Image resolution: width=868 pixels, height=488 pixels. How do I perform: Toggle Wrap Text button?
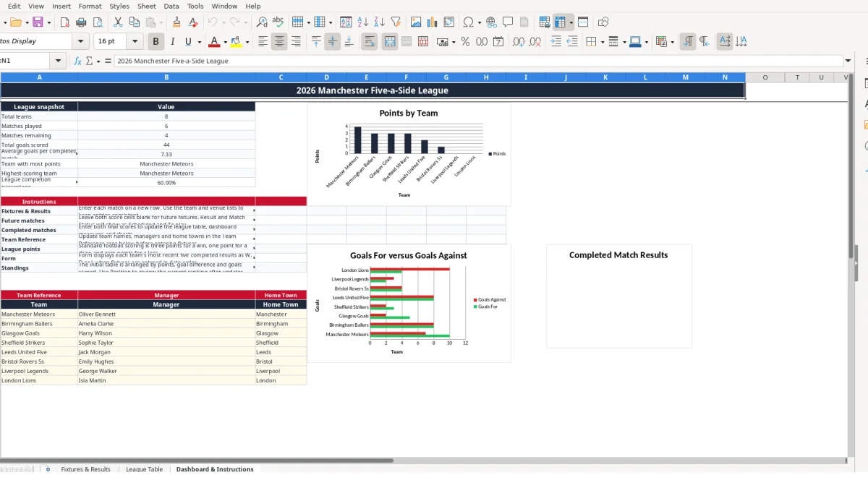click(370, 42)
